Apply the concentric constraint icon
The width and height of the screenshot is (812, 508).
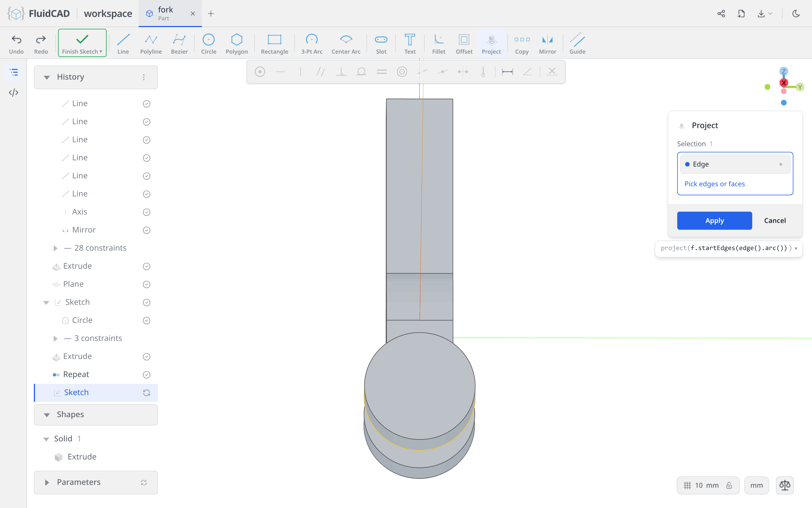point(402,72)
